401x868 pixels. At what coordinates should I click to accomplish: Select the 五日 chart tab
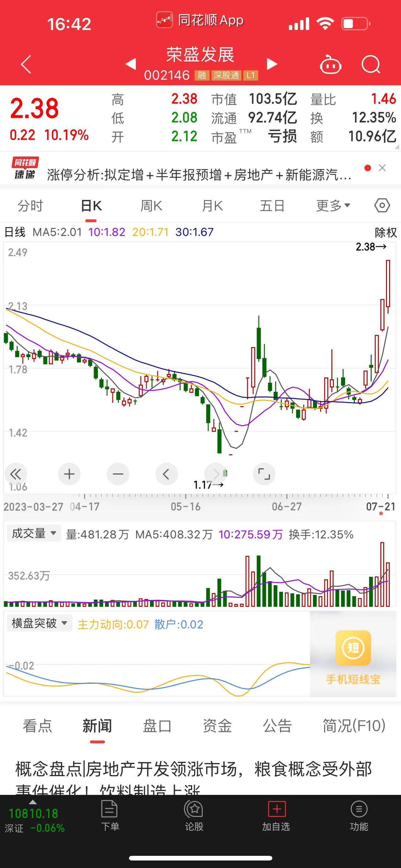(272, 206)
